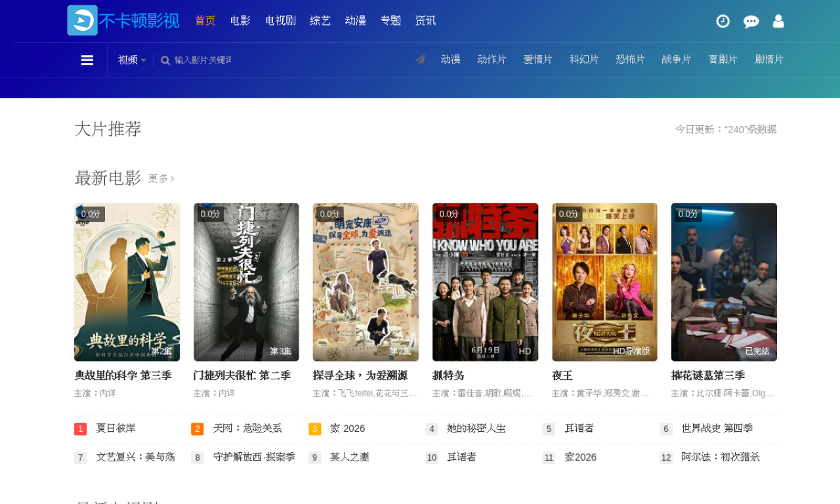
Task: Click the title 门捷列夫很忙 第二季
Action: (x=242, y=376)
